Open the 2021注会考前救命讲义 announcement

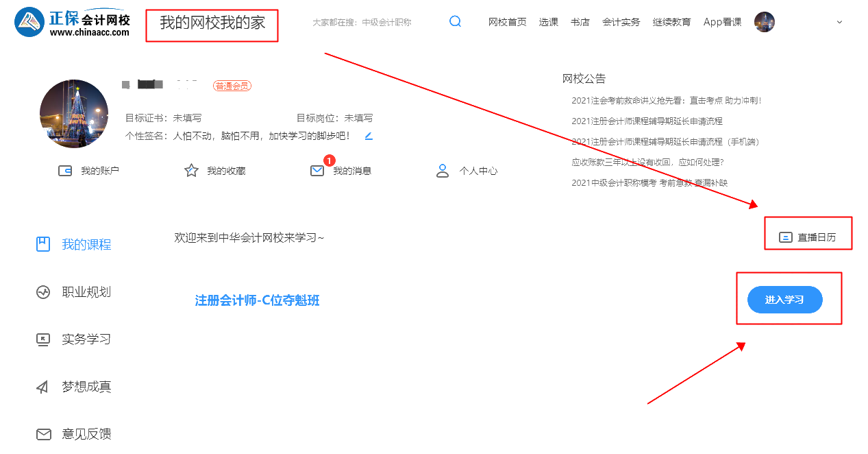coord(665,99)
